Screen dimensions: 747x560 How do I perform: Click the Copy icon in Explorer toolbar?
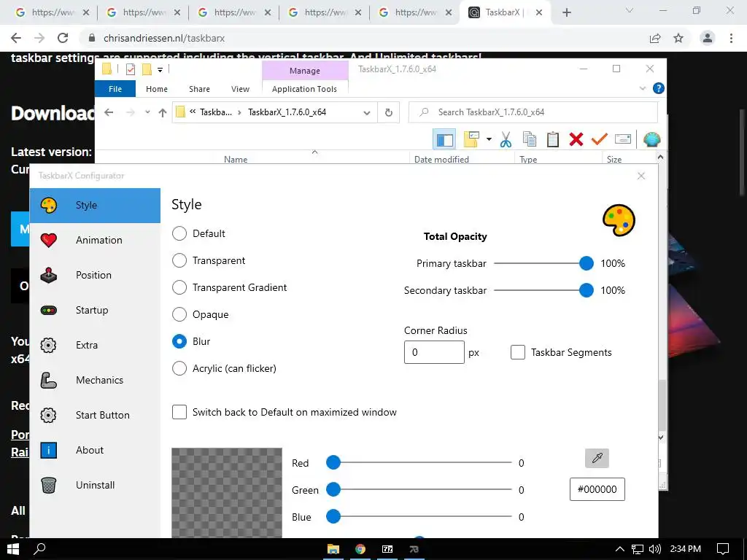click(530, 139)
